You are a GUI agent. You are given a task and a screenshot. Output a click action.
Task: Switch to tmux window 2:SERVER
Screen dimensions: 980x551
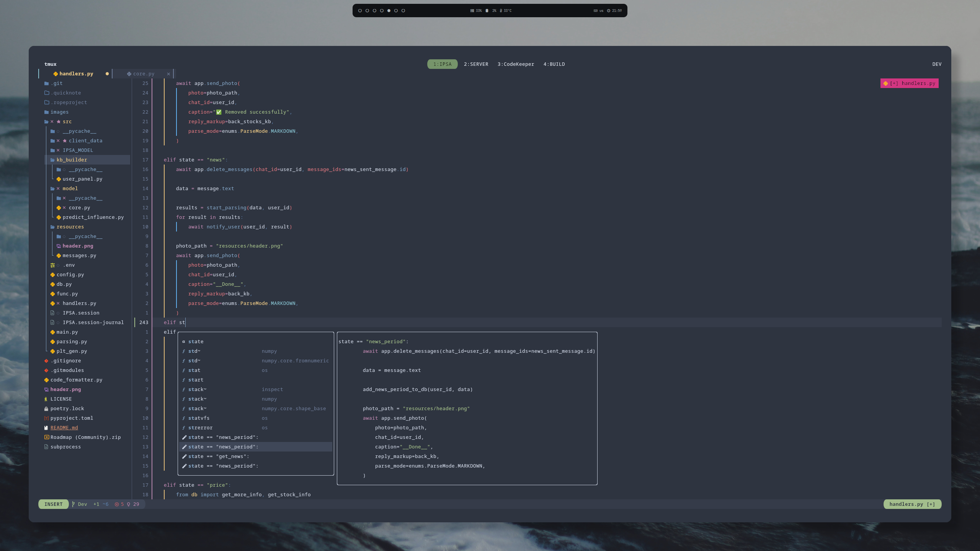pos(476,64)
